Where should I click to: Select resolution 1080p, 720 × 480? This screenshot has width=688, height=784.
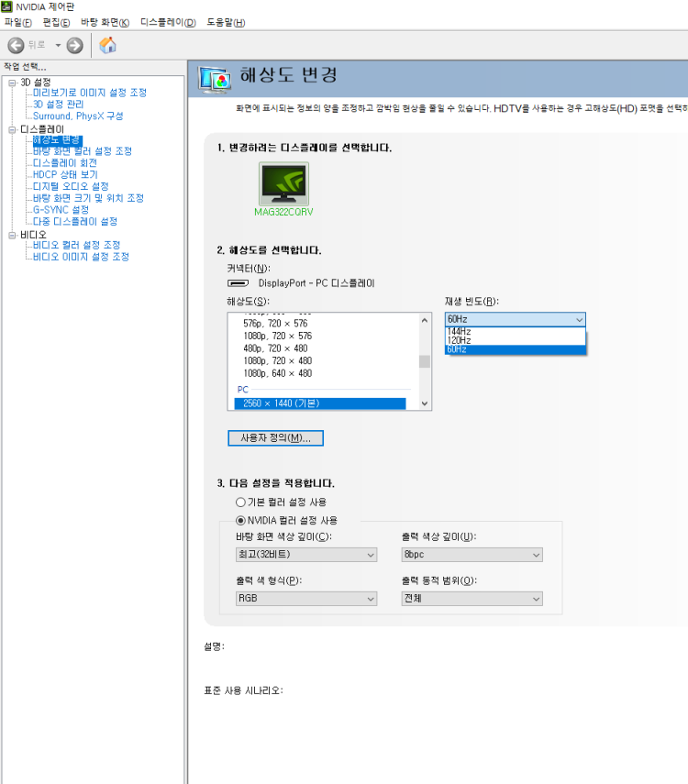pyautogui.click(x=278, y=361)
